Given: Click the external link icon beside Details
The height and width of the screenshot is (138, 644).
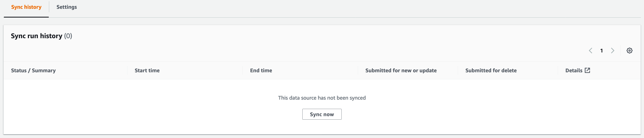Looking at the screenshot, I should click(587, 70).
